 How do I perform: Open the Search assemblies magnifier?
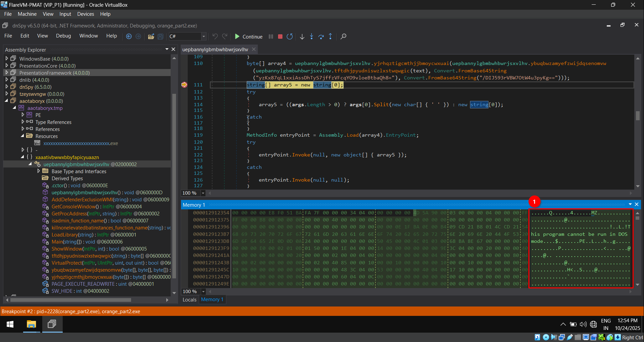[343, 37]
